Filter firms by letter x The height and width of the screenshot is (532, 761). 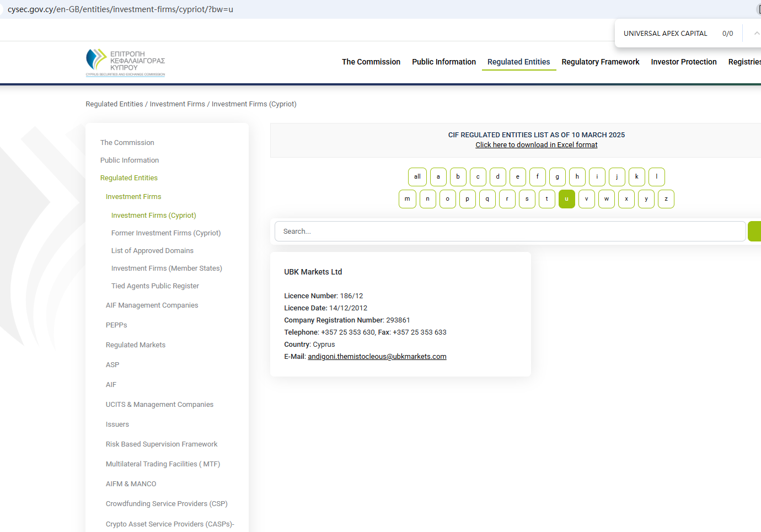tap(626, 199)
